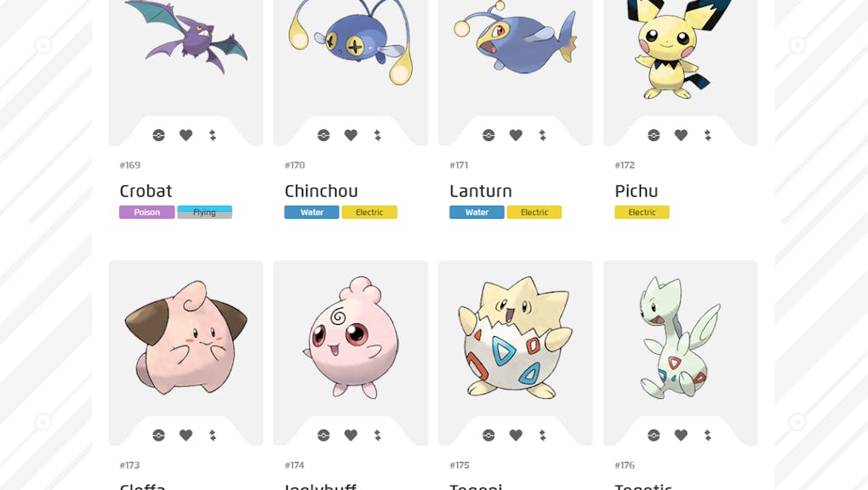The height and width of the screenshot is (490, 868).
Task: Mark Pichu caught with the Pokéball icon
Action: pyautogui.click(x=654, y=135)
